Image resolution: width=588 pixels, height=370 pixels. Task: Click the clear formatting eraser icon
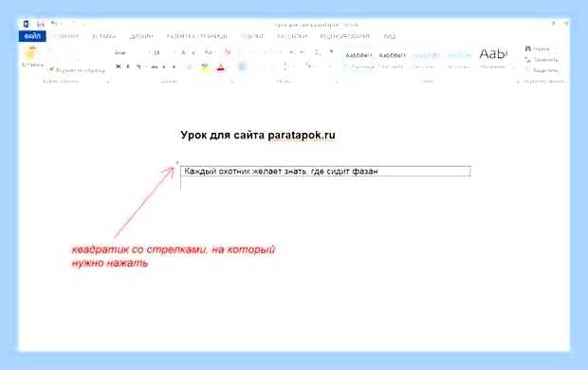tap(228, 52)
